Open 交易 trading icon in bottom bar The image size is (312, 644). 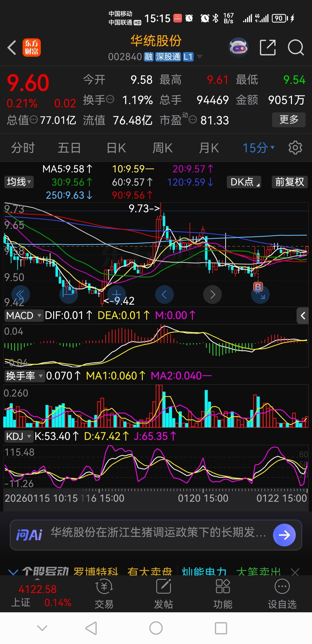[x=104, y=594]
